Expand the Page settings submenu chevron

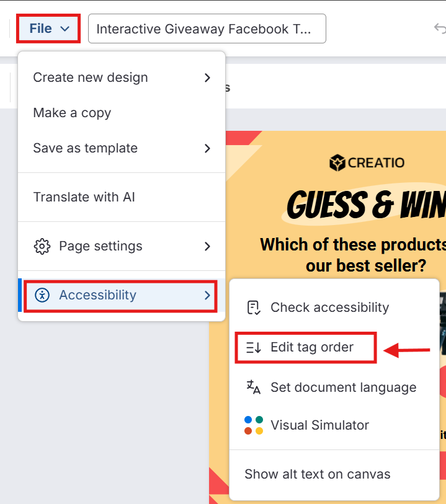[x=207, y=246]
